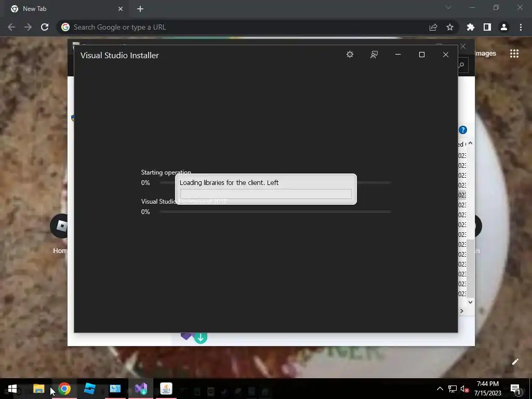The height and width of the screenshot is (399, 532).
Task: Switch to Chrome in the taskbar
Action: pyautogui.click(x=64, y=389)
